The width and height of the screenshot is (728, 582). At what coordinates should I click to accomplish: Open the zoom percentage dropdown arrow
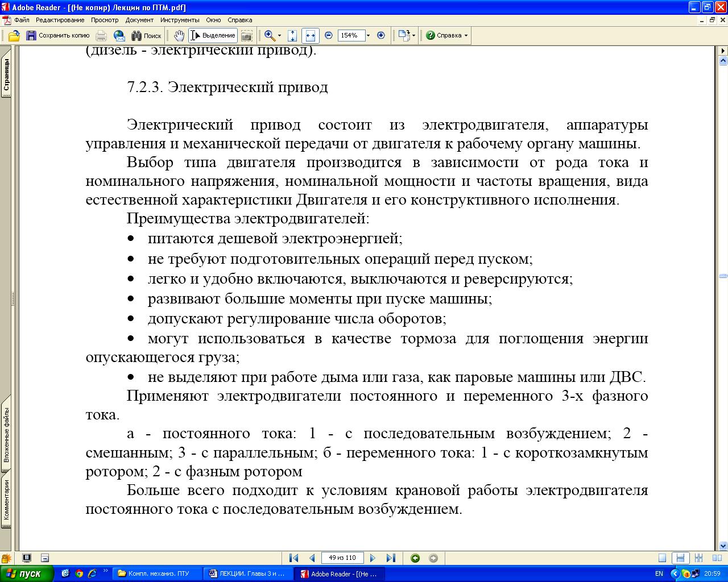tap(368, 35)
